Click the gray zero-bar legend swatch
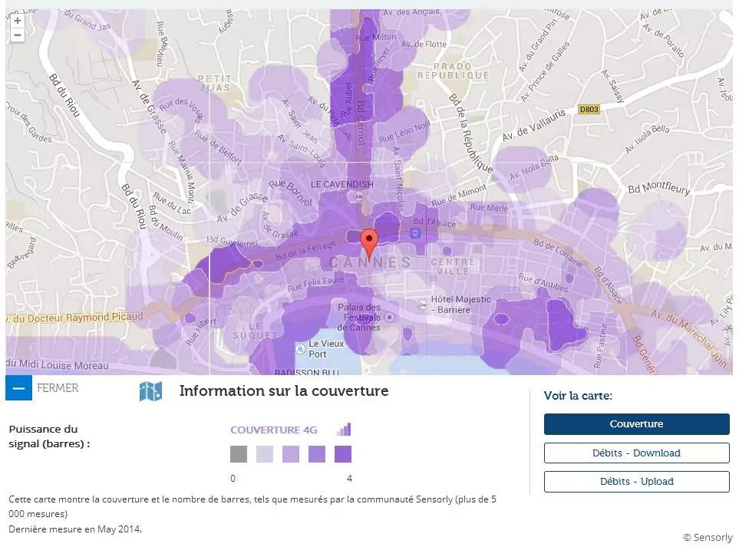The height and width of the screenshot is (560, 739). [239, 454]
